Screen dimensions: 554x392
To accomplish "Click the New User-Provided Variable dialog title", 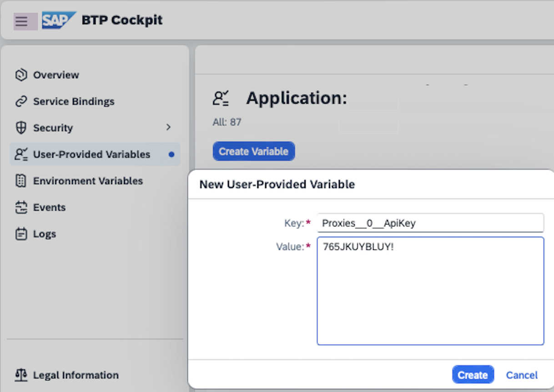I will 277,184.
